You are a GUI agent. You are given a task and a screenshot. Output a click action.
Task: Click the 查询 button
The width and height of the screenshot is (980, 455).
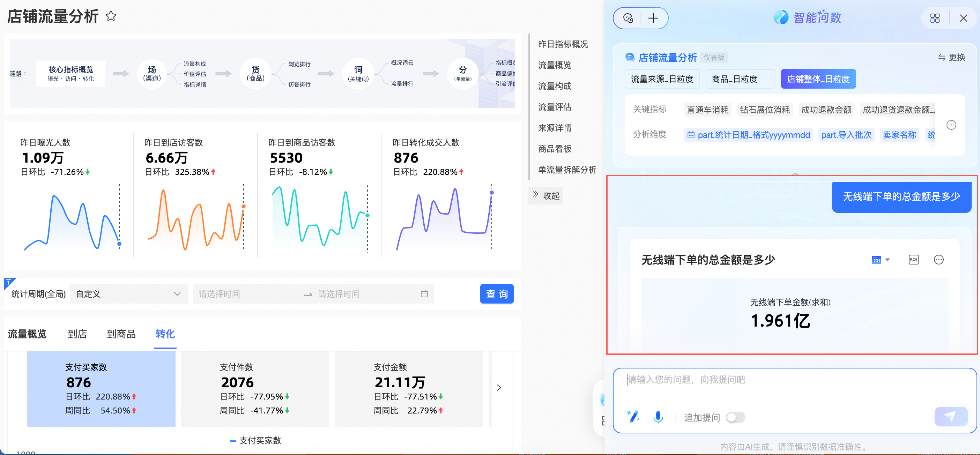point(497,294)
